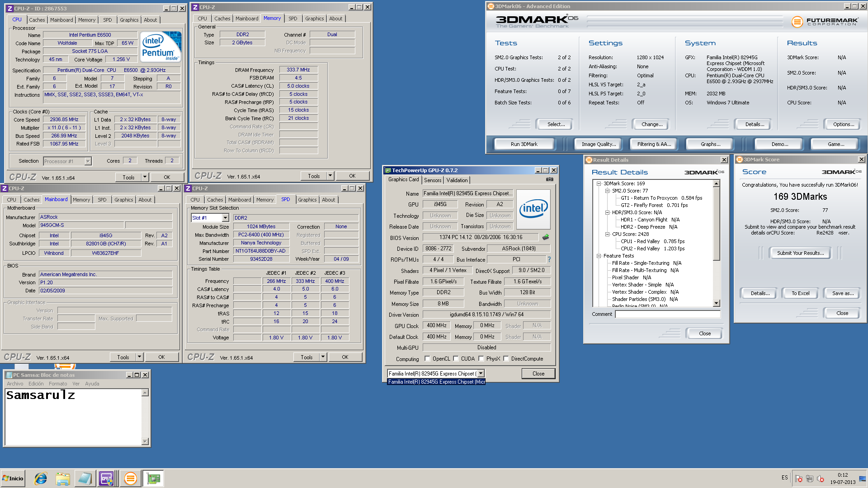
Task: Click the 3DMark06 window title bar icon
Action: click(491, 6)
